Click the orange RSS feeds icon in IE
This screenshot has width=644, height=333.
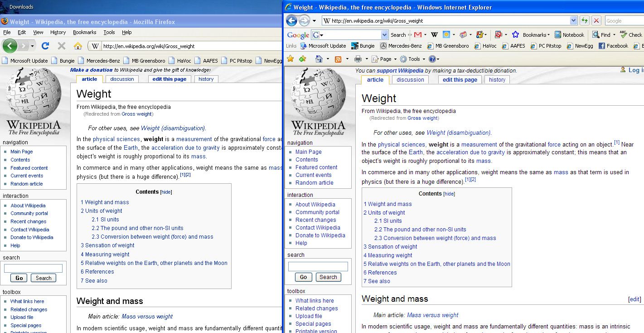point(338,59)
